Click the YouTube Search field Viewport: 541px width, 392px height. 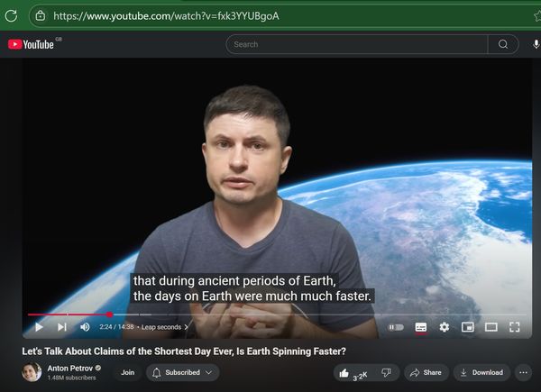357,44
